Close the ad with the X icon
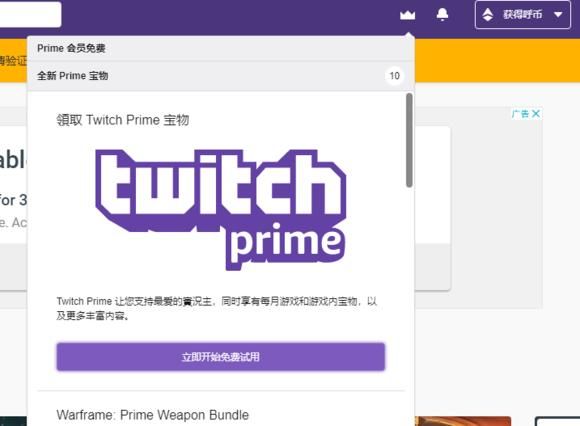Screen dimensions: 580x426 coord(536,114)
